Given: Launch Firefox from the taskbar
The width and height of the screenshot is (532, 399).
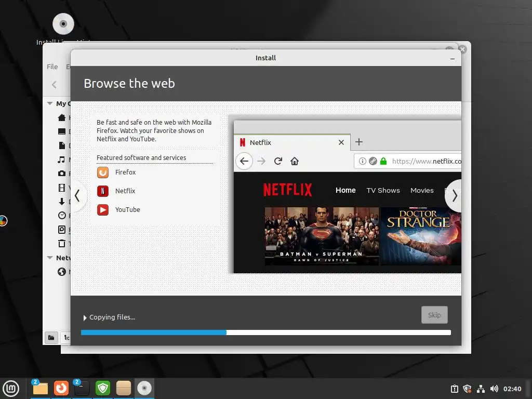Looking at the screenshot, I should pos(61,388).
